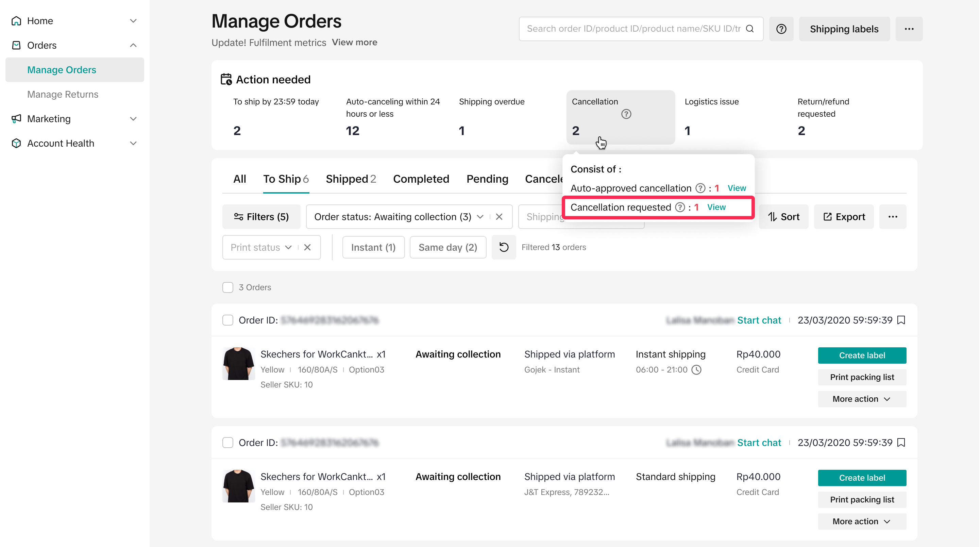Screen dimensions: 980x547
Task: Expand More action on the first order
Action: tap(862, 399)
